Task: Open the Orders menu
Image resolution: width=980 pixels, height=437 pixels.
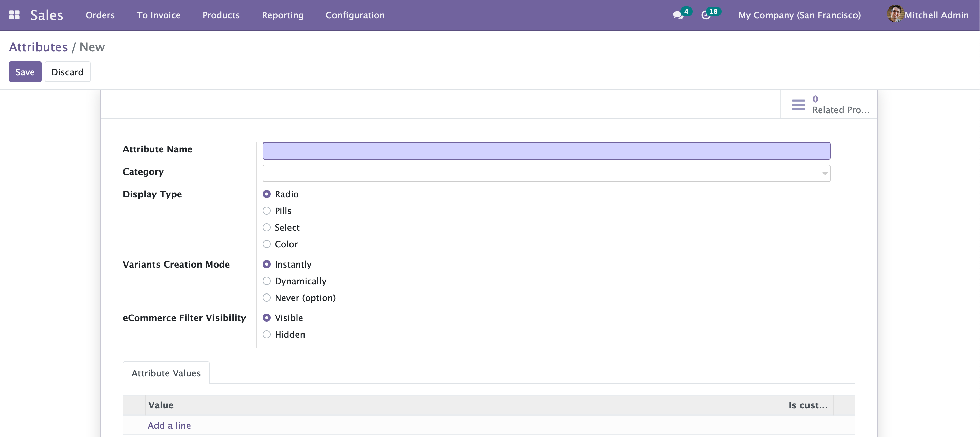Action: [100, 15]
